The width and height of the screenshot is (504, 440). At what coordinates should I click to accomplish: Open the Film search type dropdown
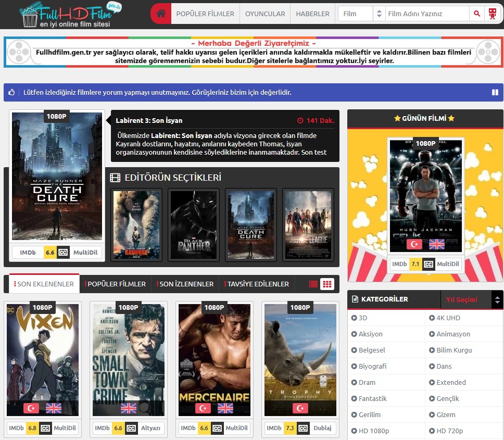tap(362, 14)
